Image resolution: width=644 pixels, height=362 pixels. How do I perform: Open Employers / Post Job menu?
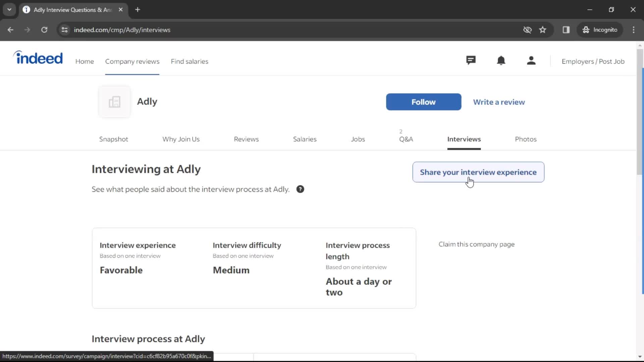[x=593, y=61]
